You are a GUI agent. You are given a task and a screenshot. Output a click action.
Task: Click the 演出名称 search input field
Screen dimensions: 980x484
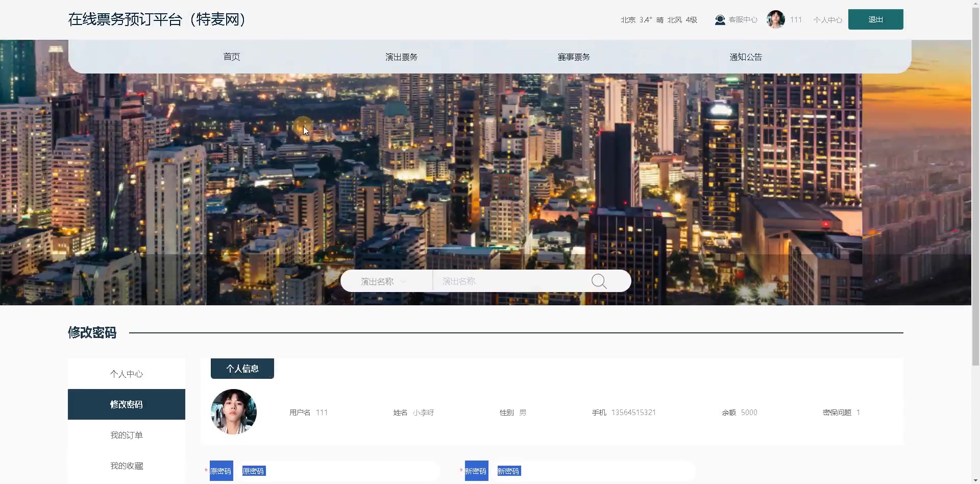click(513, 281)
